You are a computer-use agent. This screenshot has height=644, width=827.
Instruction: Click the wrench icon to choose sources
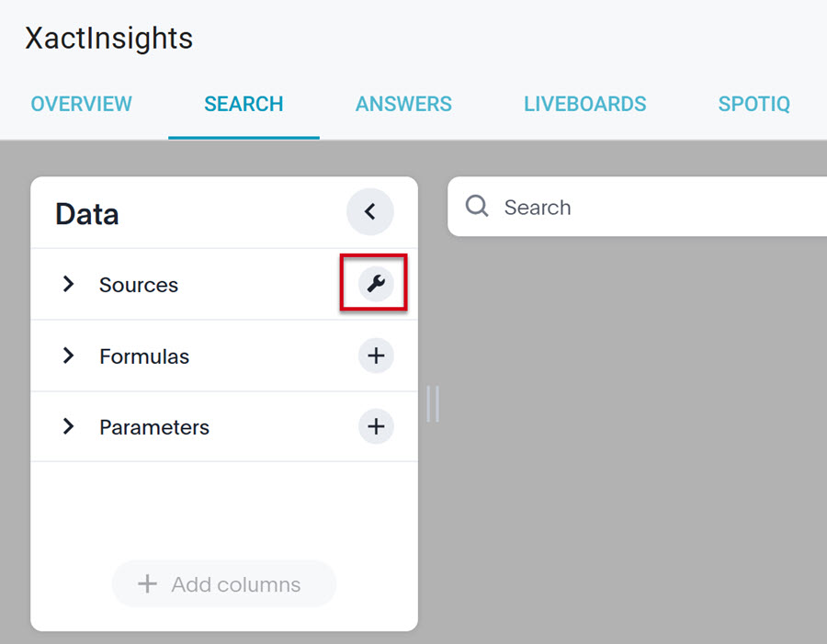375,285
